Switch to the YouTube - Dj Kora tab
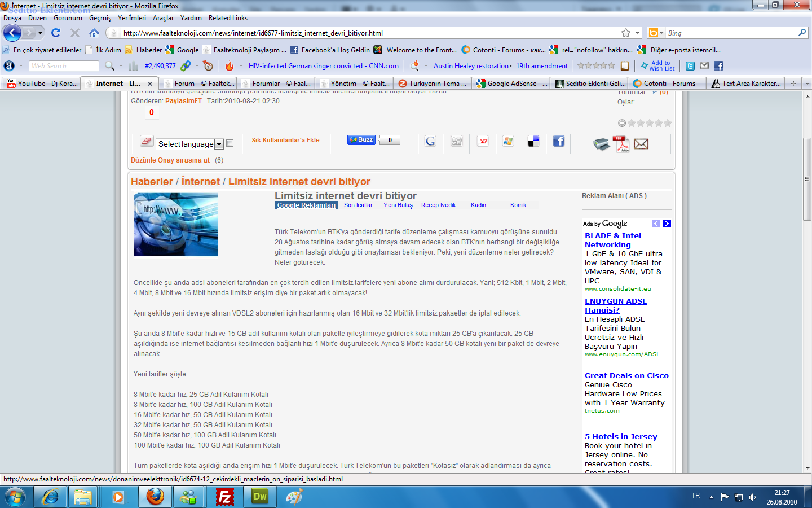 pyautogui.click(x=42, y=84)
